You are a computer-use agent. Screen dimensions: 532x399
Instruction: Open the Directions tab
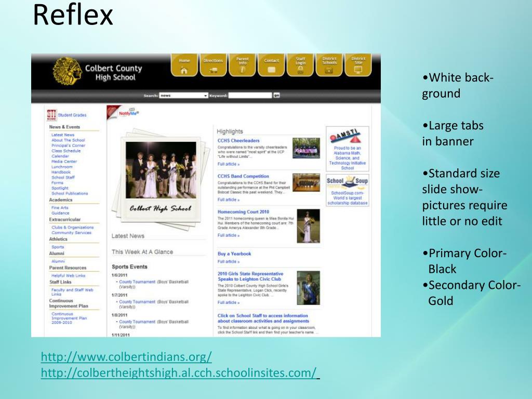[213, 65]
